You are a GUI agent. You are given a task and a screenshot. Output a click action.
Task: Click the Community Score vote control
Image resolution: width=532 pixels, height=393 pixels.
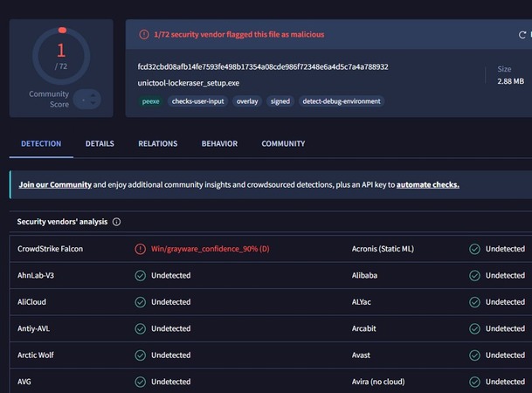pos(87,100)
